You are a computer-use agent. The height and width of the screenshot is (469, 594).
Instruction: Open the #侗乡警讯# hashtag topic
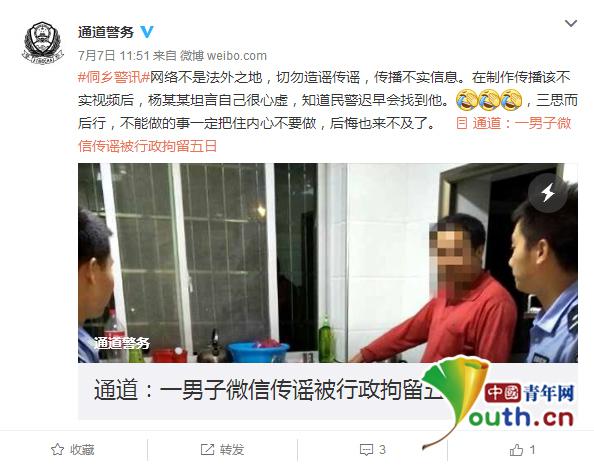(114, 77)
